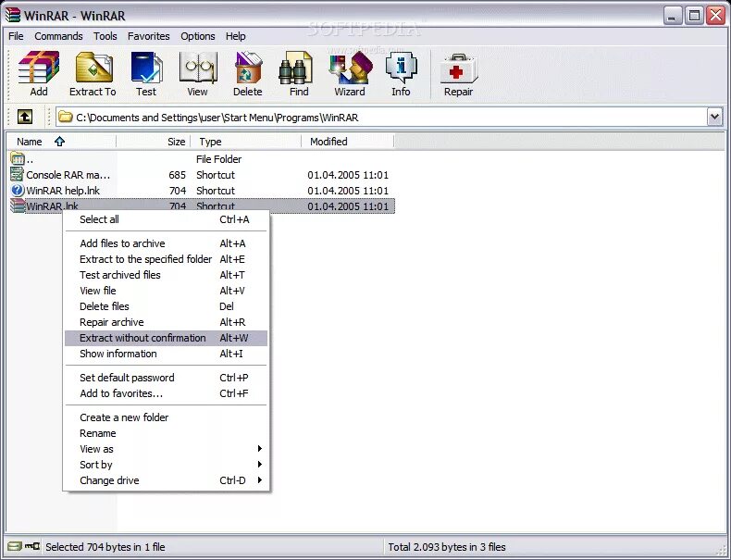Launch the Wizard toolbar icon
This screenshot has width=731, height=560.
[x=350, y=68]
